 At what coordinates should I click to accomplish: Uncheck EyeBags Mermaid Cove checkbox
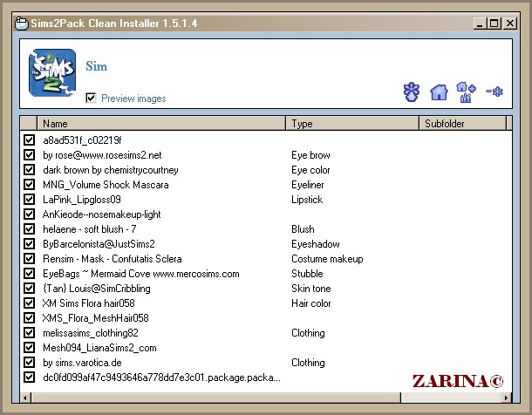29,274
